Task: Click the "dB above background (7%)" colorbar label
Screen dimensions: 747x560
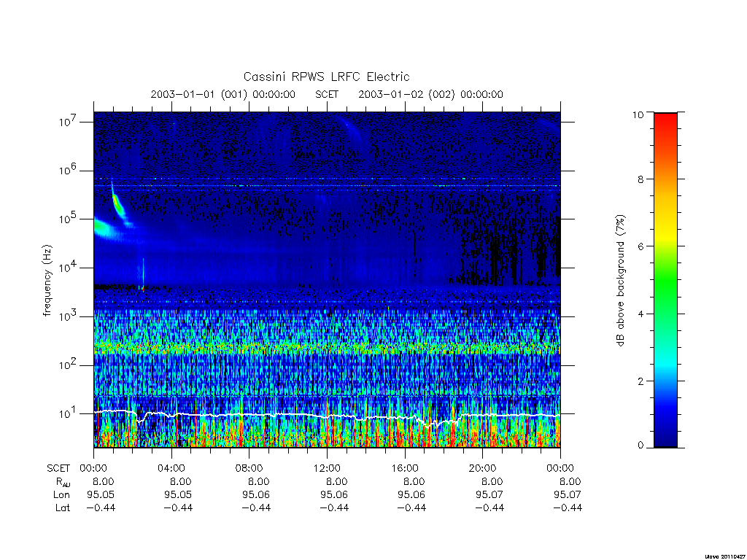Action: coord(620,280)
